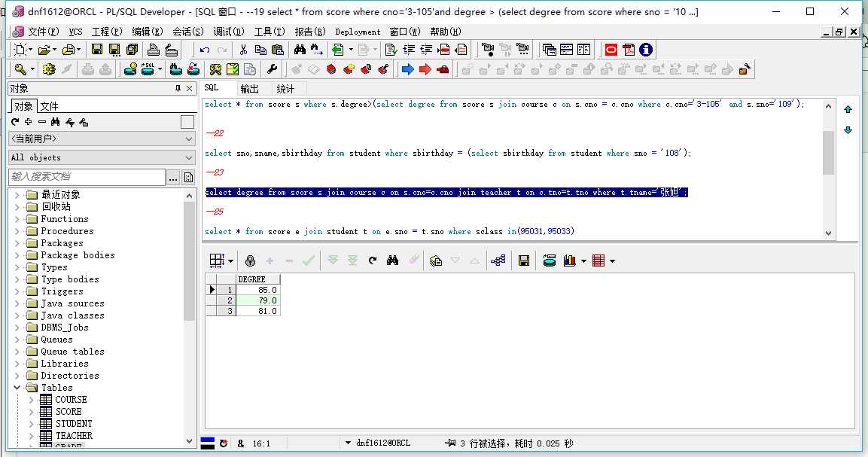Click the Save floppy disk icon in main toolbar
This screenshot has height=457, width=868.
click(x=97, y=50)
